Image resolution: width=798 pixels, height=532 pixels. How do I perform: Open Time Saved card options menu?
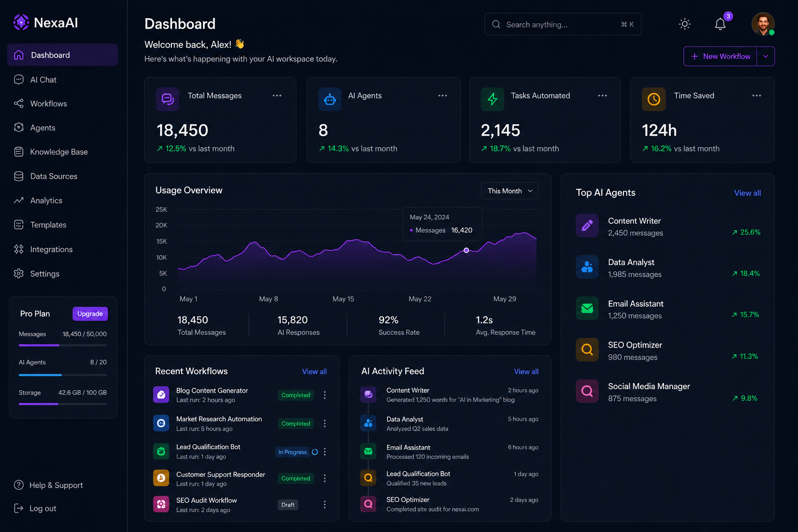coord(756,96)
